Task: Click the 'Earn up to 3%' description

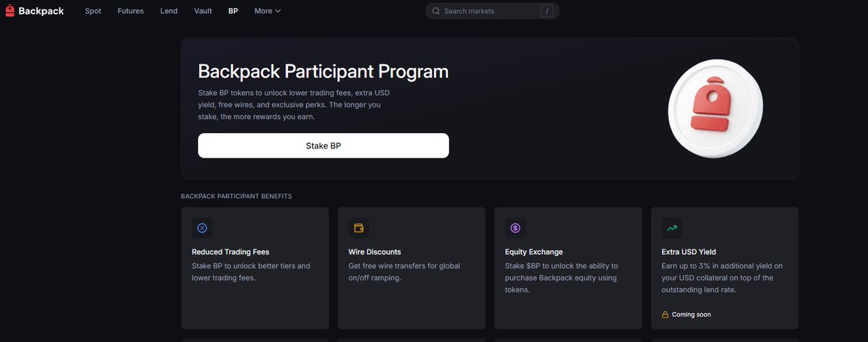Action: (723, 278)
